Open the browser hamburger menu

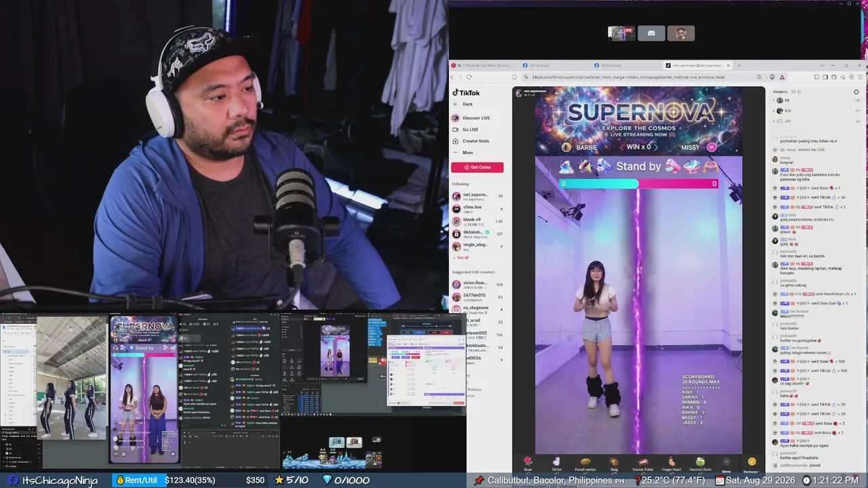[859, 77]
